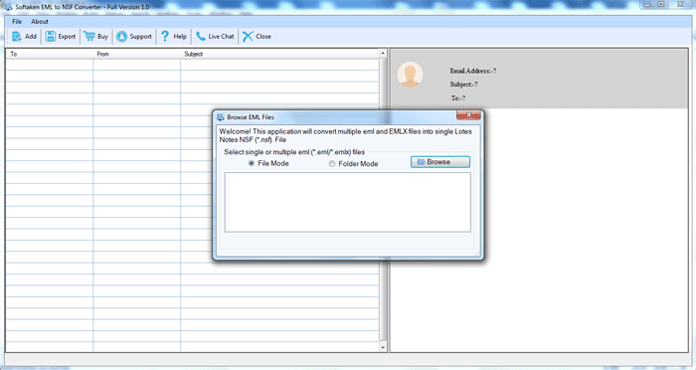696x370 pixels.
Task: Open the File menu
Action: point(17,21)
